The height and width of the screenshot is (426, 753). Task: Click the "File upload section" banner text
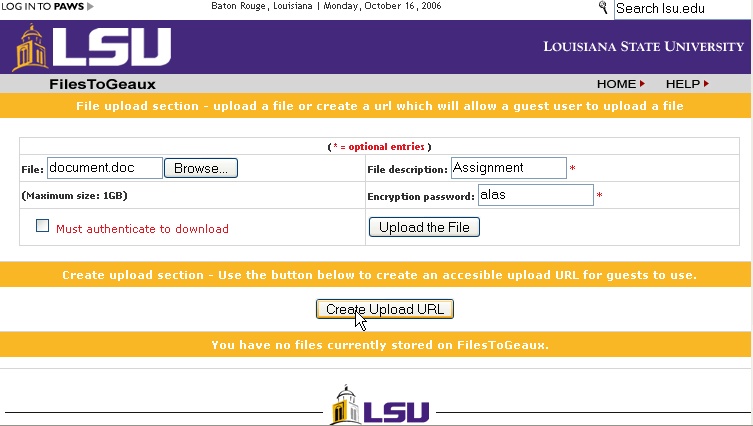click(x=379, y=106)
